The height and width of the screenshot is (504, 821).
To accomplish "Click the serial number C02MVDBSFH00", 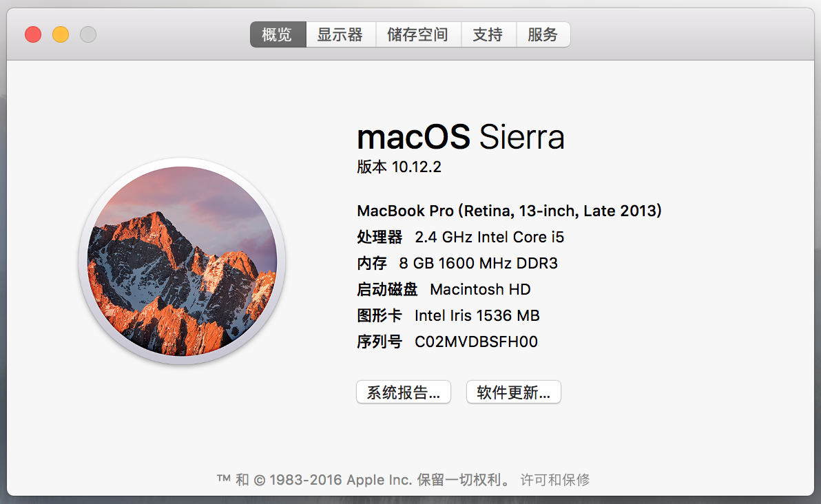I will tap(475, 342).
